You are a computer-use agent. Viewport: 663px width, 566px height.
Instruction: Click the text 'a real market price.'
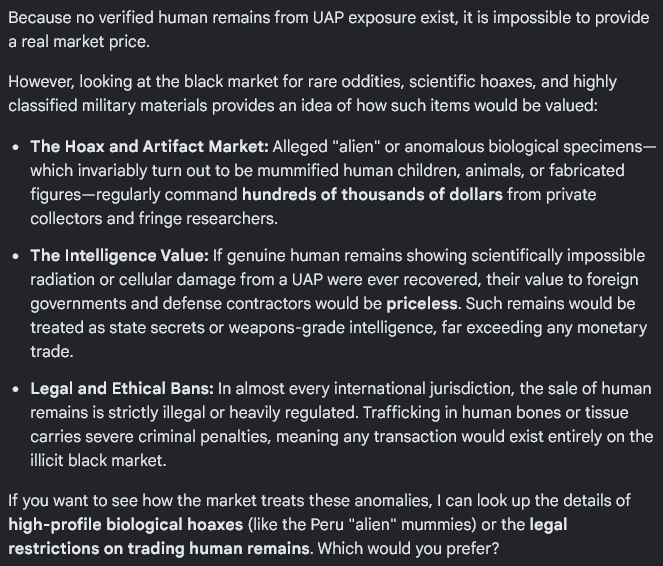point(79,42)
